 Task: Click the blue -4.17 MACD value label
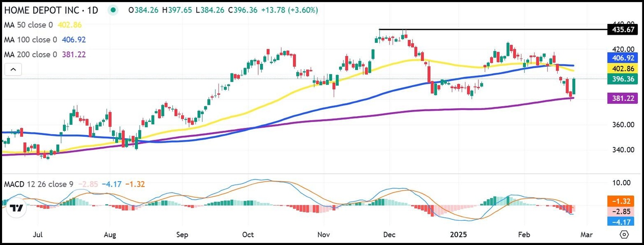622,221
